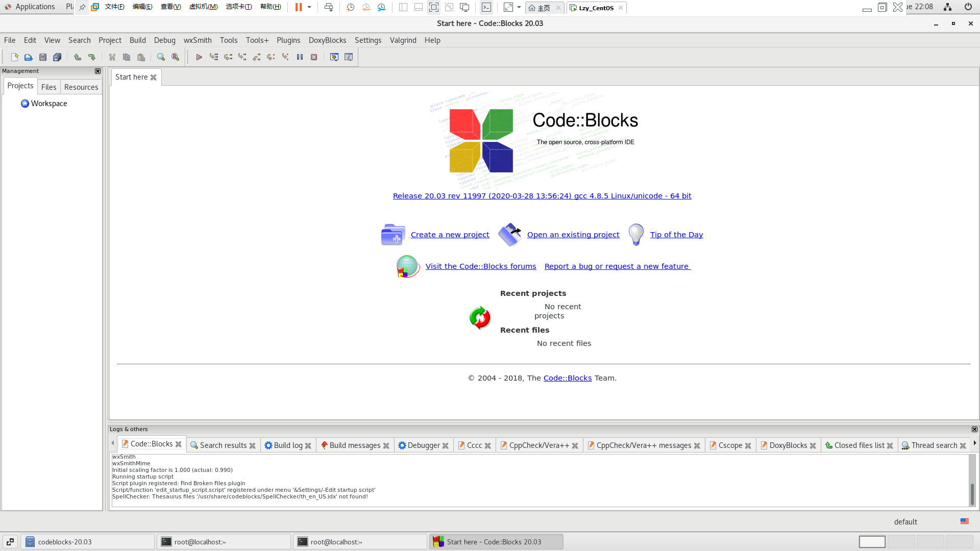Close the Start here editor tab

[153, 77]
